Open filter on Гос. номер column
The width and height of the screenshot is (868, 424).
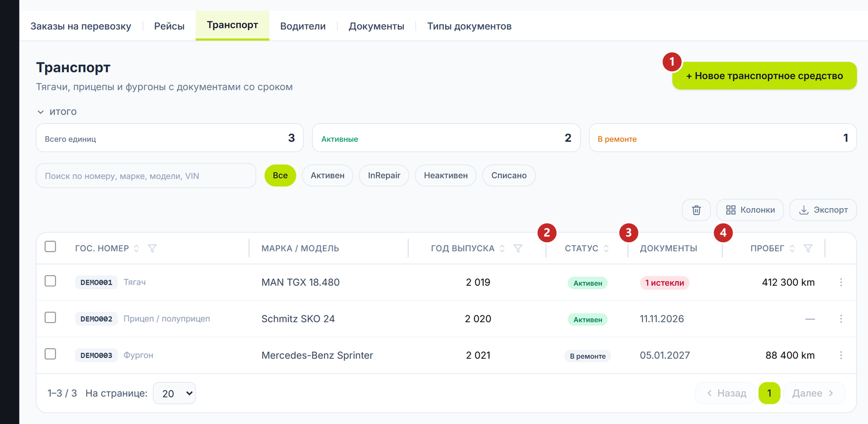[x=152, y=249]
